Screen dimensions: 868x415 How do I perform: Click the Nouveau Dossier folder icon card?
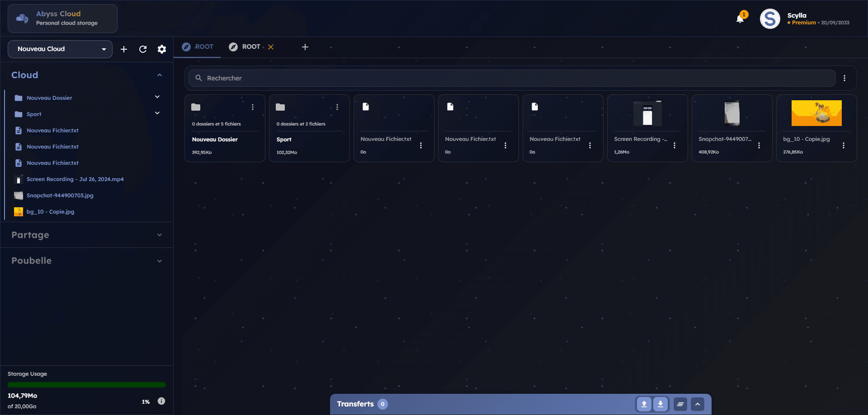(x=196, y=107)
